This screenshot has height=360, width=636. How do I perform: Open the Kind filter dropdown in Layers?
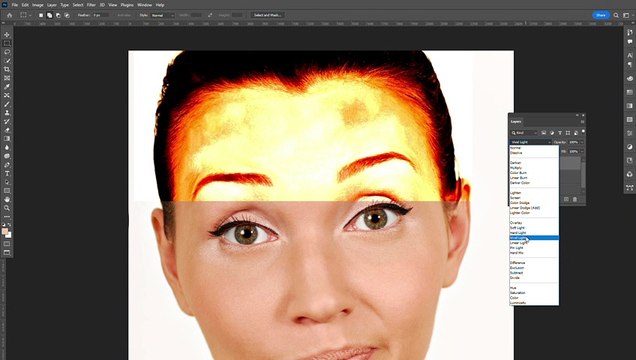pos(524,133)
